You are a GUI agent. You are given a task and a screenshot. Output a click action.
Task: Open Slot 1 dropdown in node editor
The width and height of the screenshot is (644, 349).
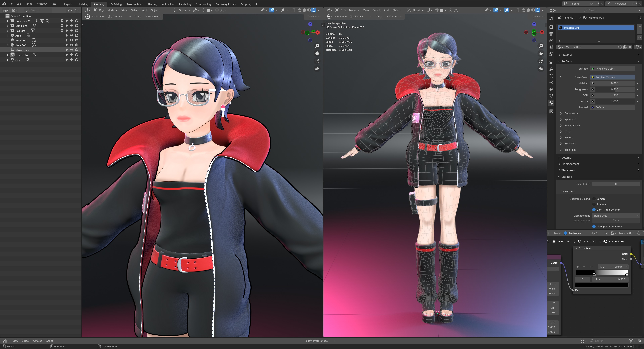click(x=599, y=233)
